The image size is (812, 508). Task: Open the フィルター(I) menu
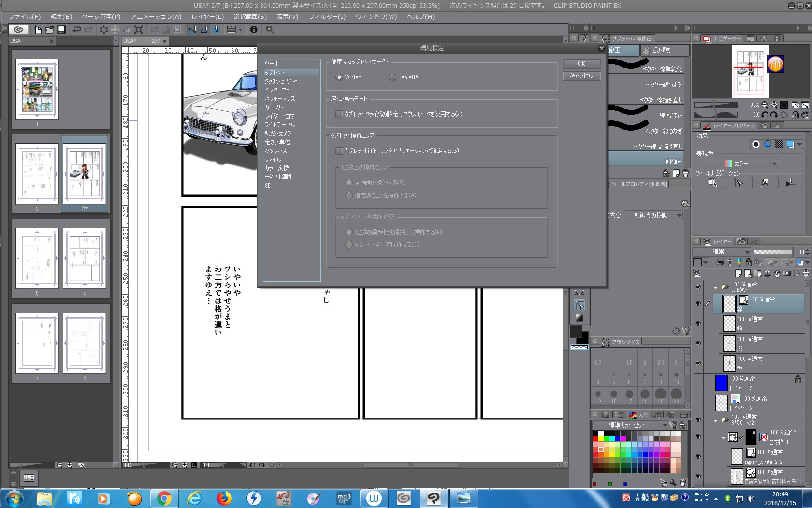327,16
